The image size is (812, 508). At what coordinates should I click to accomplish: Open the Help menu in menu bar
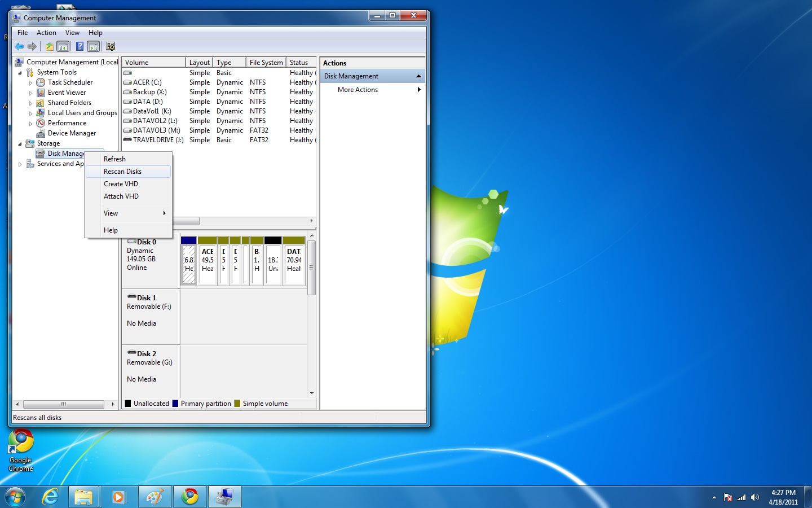[x=95, y=33]
